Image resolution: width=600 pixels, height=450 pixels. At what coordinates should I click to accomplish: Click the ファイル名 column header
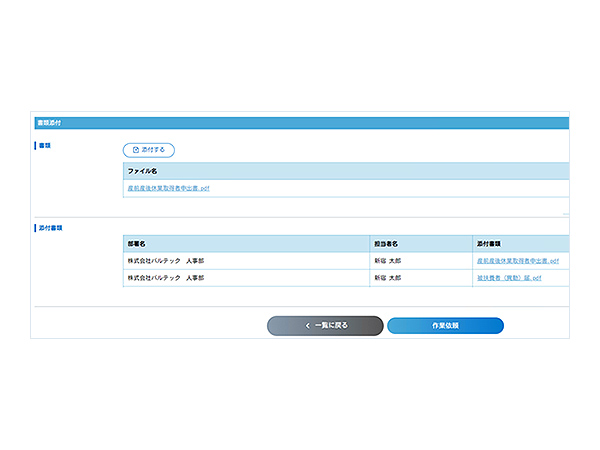(x=142, y=171)
